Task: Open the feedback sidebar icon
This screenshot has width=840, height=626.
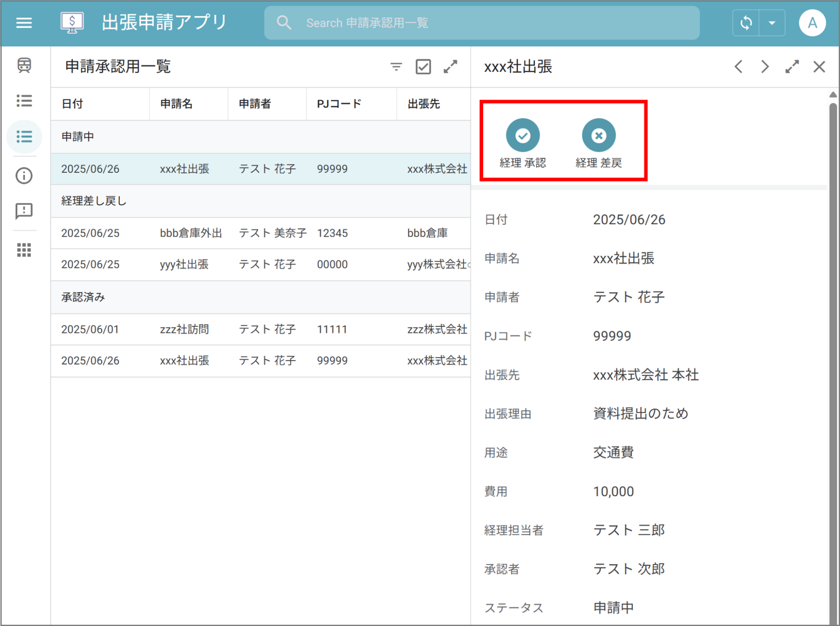Action: pos(24,211)
